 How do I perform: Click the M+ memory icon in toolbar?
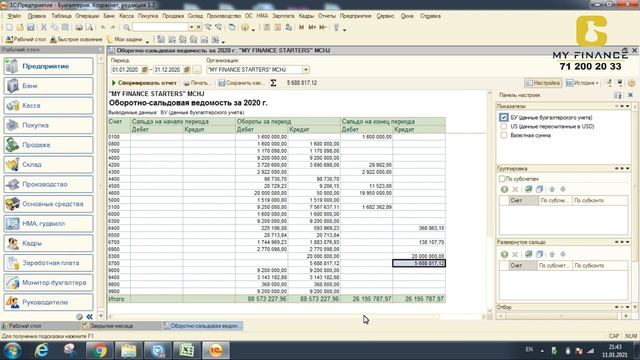coord(312,27)
